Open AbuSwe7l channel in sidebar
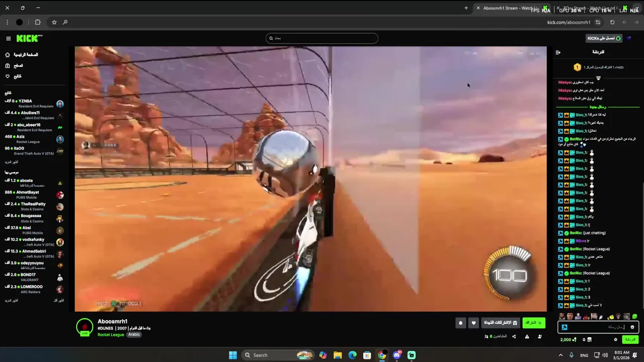The width and height of the screenshot is (644, 362). point(34,115)
